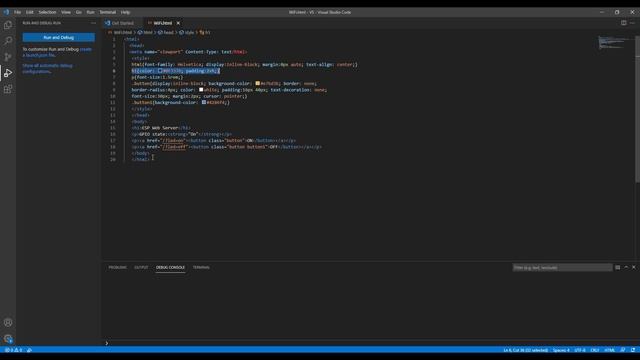The height and width of the screenshot is (360, 640).
Task: Expand the html breadcrumb item
Action: point(145,32)
